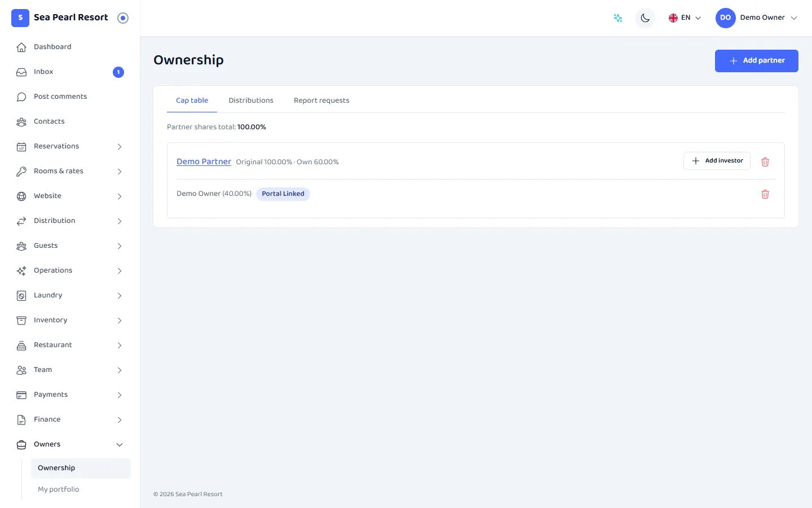Expand the Website submenu chevron
Screen dimensions: 812x508
[120, 196]
